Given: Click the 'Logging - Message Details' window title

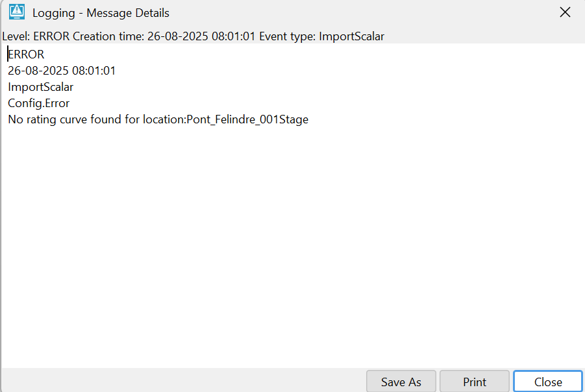Looking at the screenshot, I should coord(101,13).
